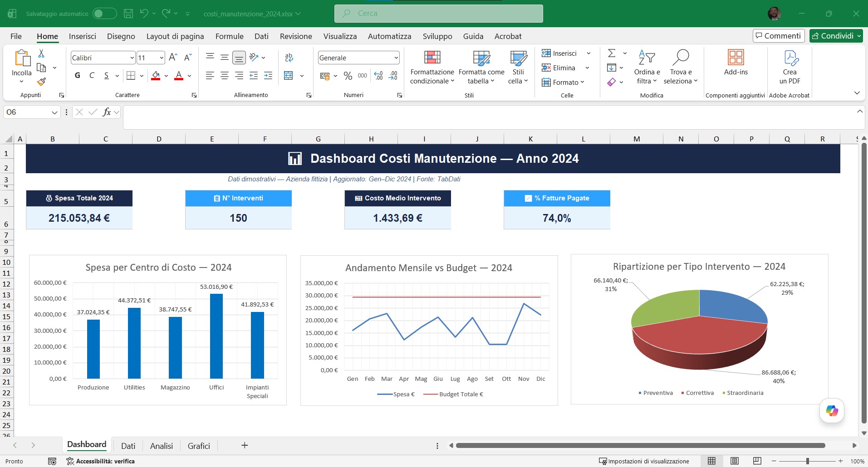
Task: Open the Copilot floating icon
Action: (832, 411)
